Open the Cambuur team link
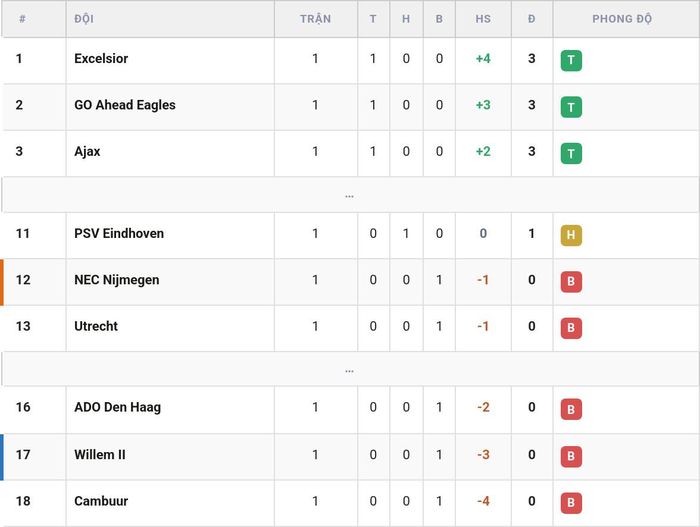 point(101,501)
